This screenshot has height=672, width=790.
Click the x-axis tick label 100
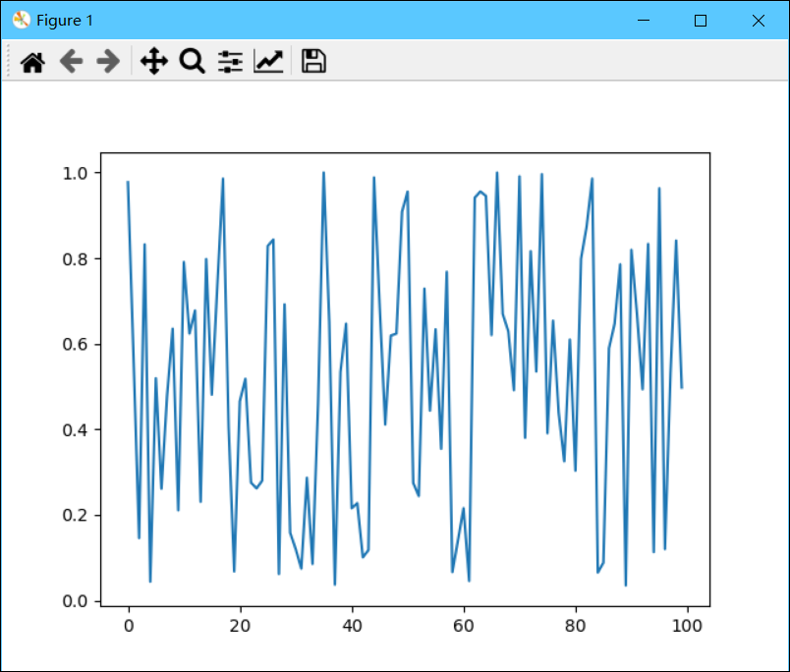(687, 626)
